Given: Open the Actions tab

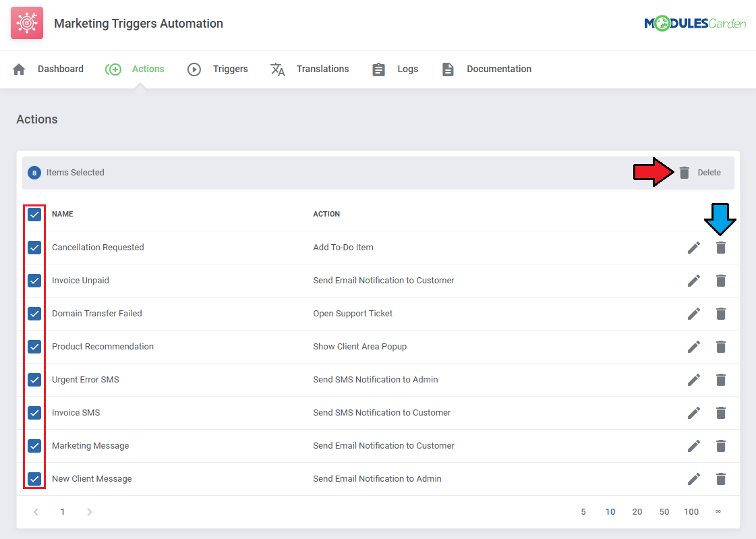Looking at the screenshot, I should click(x=148, y=69).
